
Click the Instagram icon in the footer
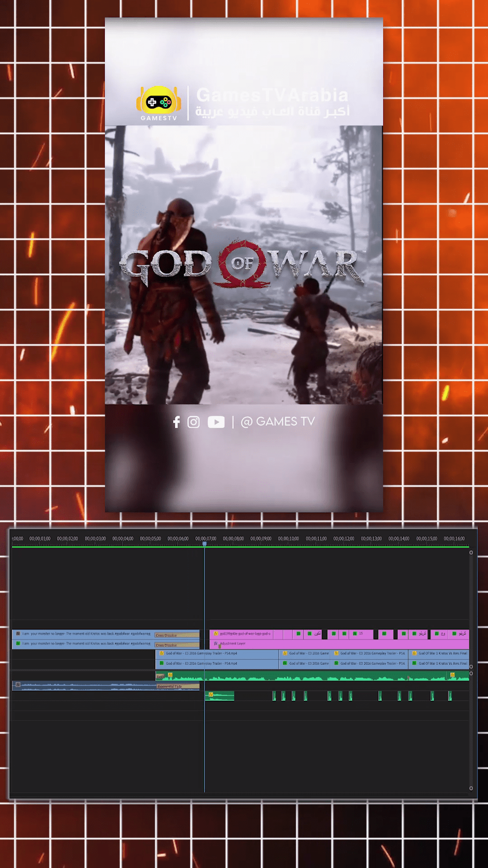[x=193, y=422]
